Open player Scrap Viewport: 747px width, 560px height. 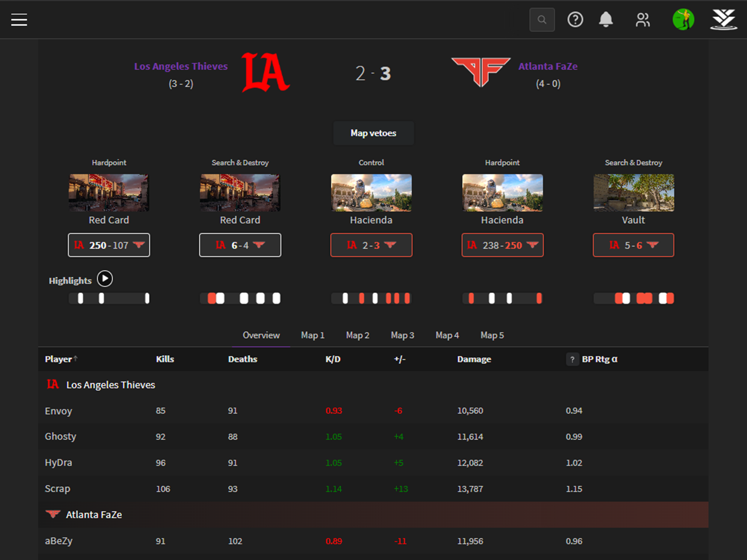coord(58,488)
